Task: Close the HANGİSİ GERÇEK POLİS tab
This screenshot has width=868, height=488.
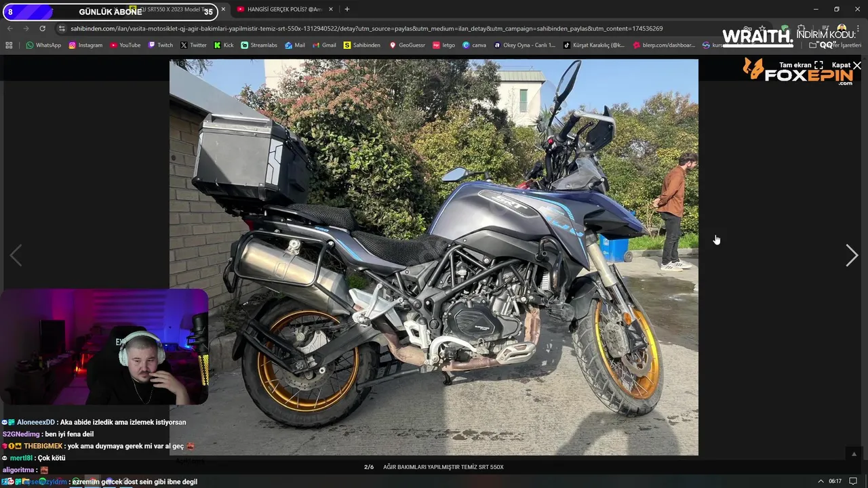Action: tap(331, 9)
